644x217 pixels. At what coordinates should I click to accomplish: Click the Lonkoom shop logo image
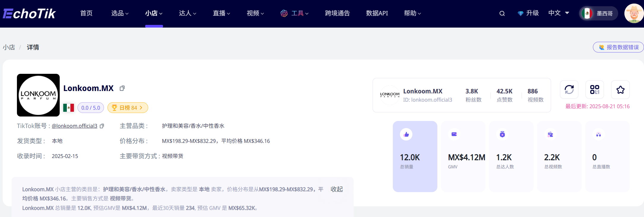tap(38, 95)
